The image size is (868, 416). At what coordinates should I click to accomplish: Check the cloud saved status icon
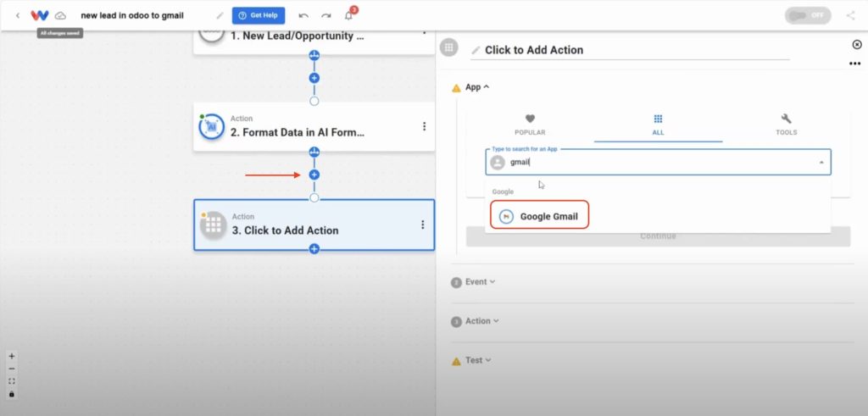60,15
